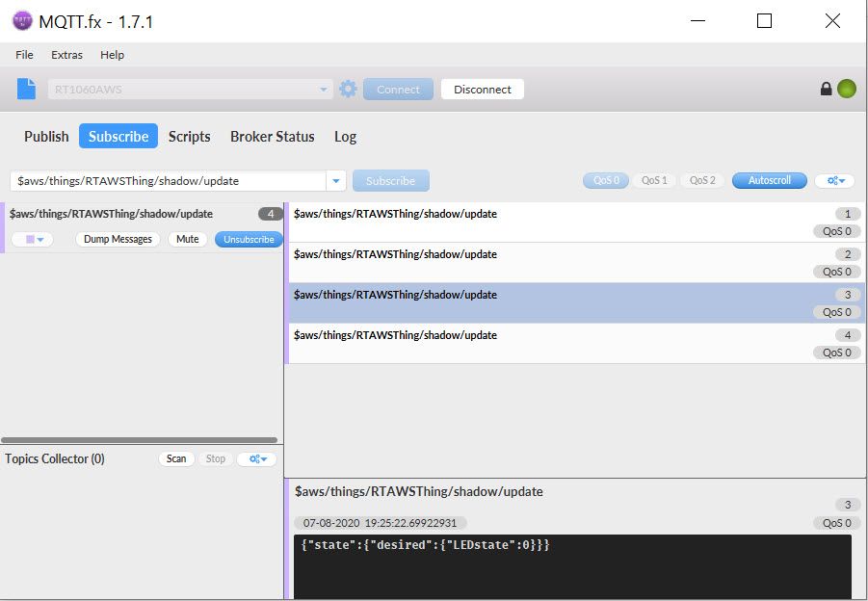The width and height of the screenshot is (868, 601).
Task: Open the Broker Status tab
Action: click(273, 136)
